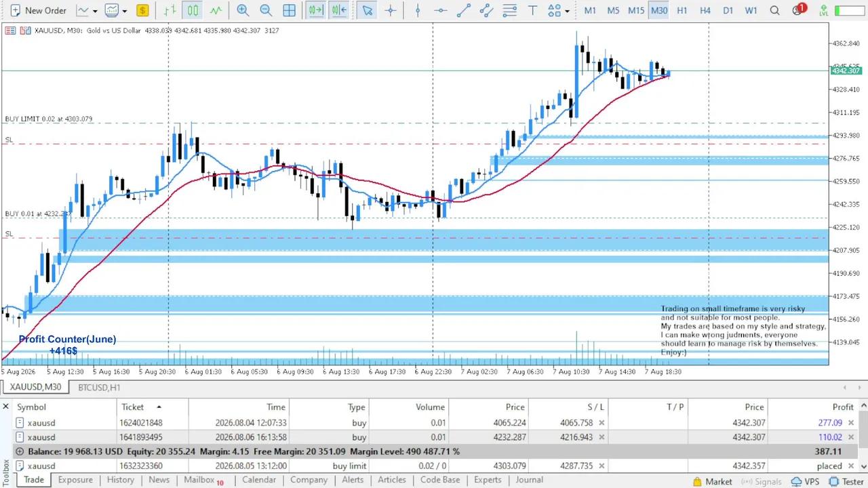868x488 pixels.
Task: Switch to the BTCUSD,H1 chart tab
Action: 99,387
